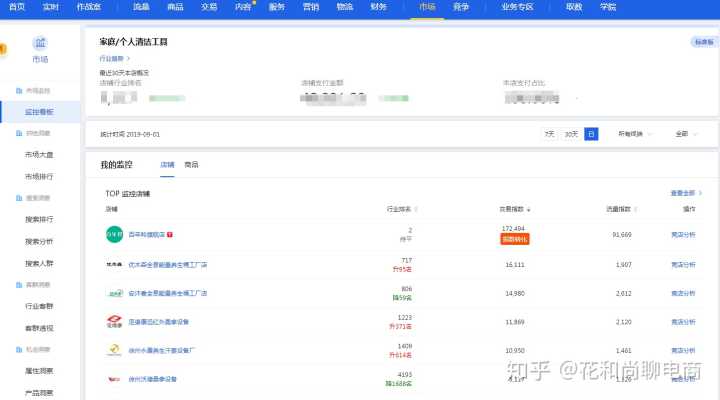Click the red badge icon beside first store name
This screenshot has width=720, height=400.
170,234
